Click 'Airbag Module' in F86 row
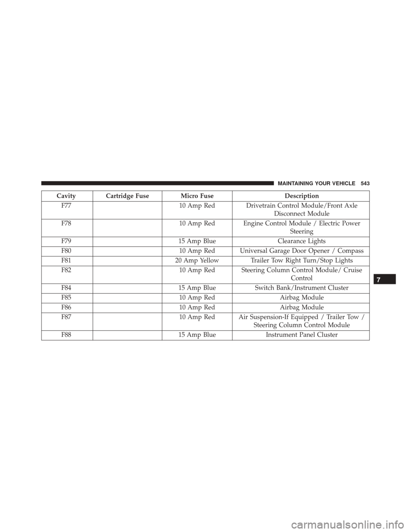The image size is (411, 532). [302, 307]
